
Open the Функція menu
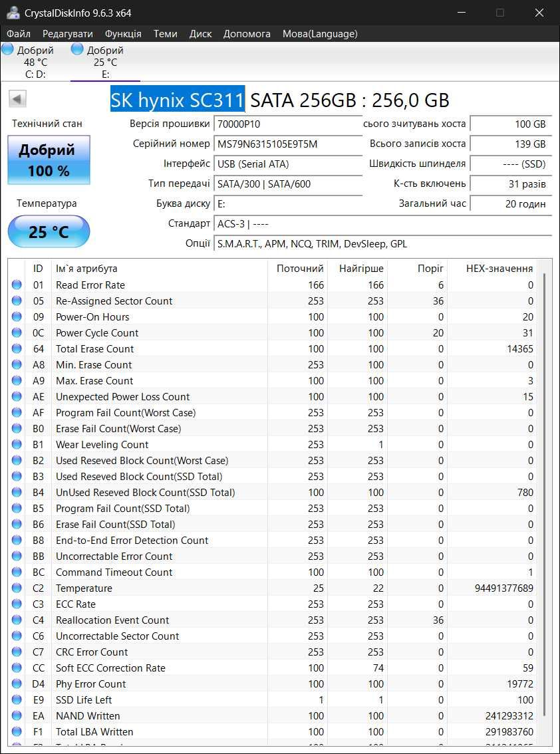pyautogui.click(x=123, y=34)
